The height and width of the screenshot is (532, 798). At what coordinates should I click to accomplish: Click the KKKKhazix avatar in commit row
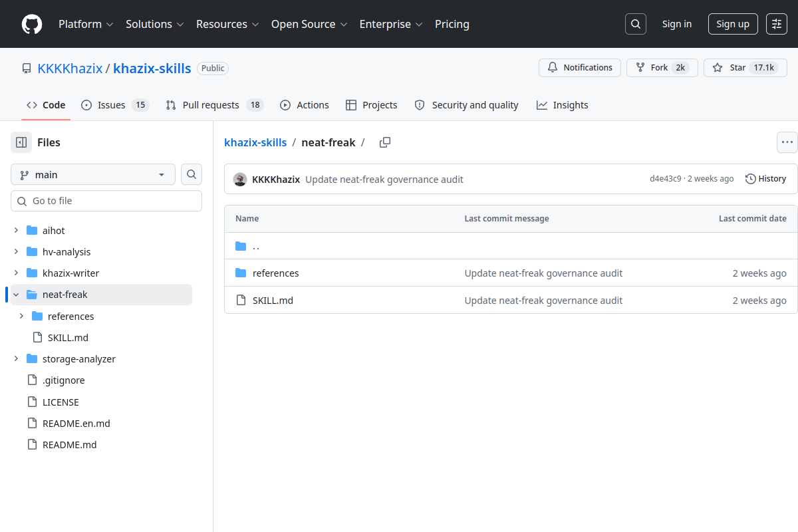click(240, 180)
